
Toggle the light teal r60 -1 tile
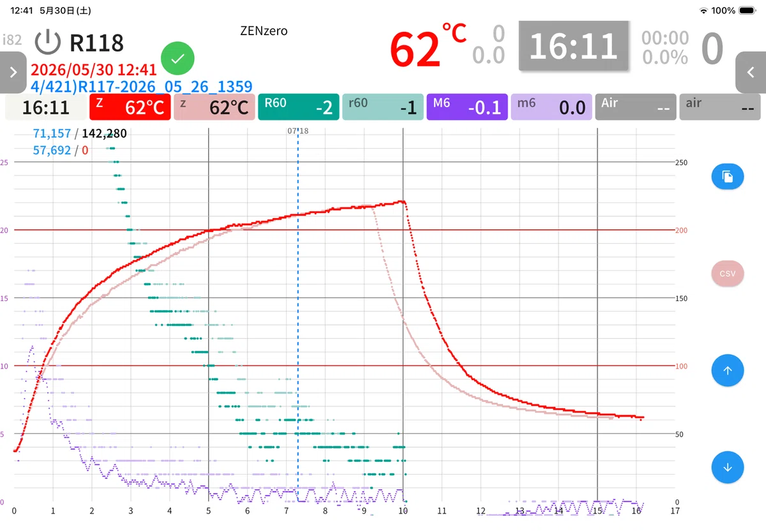tap(382, 107)
